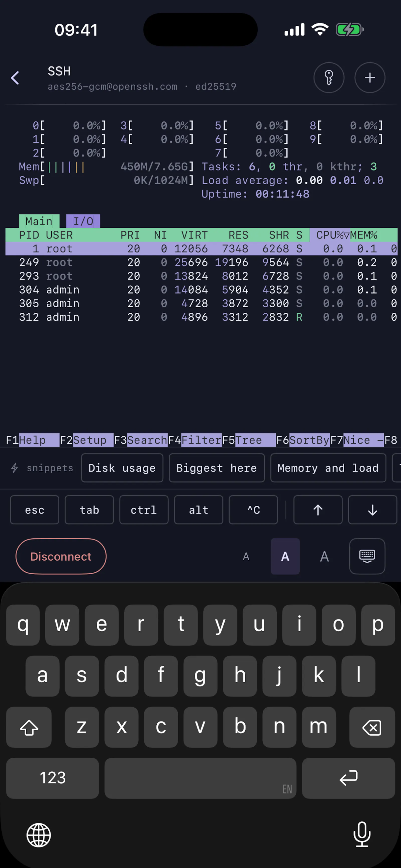
Task: Tap the backspace delete key
Action: click(372, 727)
